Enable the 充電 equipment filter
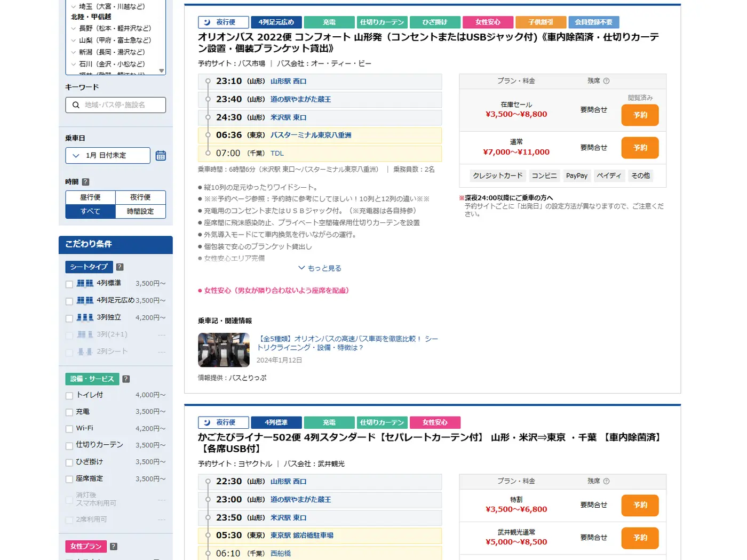Screen dimensions: 747x560 click(69, 412)
